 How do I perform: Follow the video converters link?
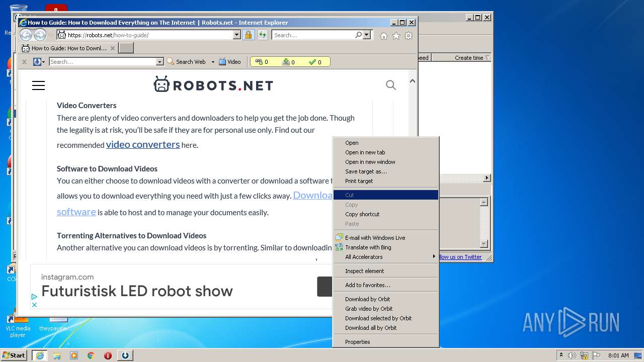(143, 144)
